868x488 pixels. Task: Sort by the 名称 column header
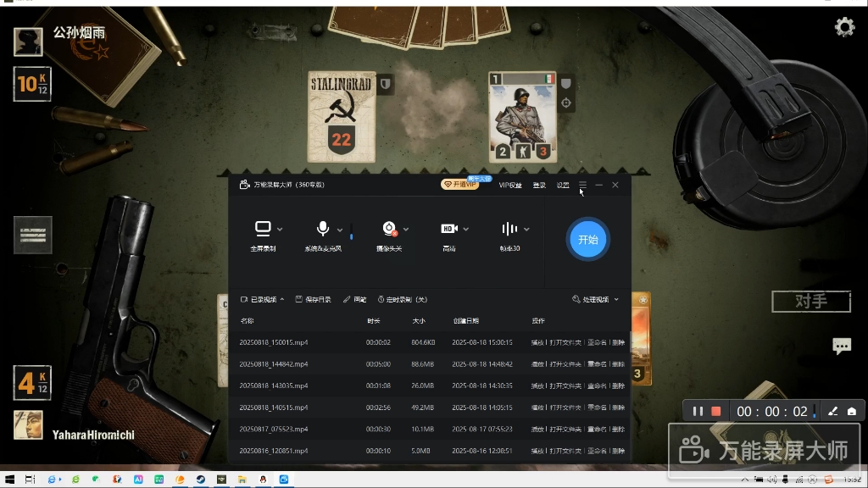(x=247, y=321)
